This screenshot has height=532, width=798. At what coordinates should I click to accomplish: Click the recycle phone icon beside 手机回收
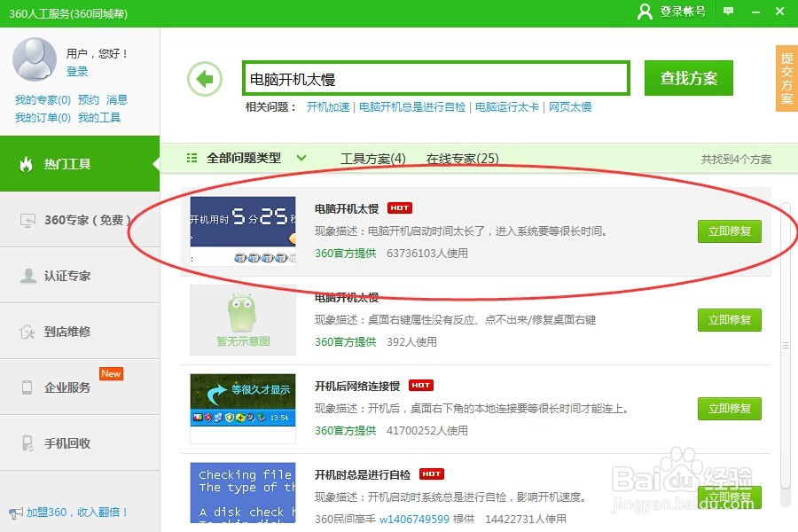tap(27, 443)
